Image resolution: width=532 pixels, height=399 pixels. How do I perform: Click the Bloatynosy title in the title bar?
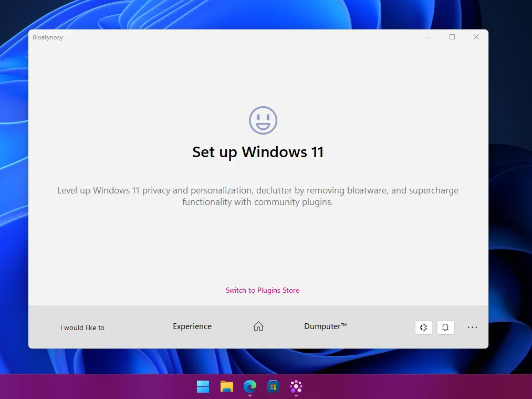click(x=48, y=37)
